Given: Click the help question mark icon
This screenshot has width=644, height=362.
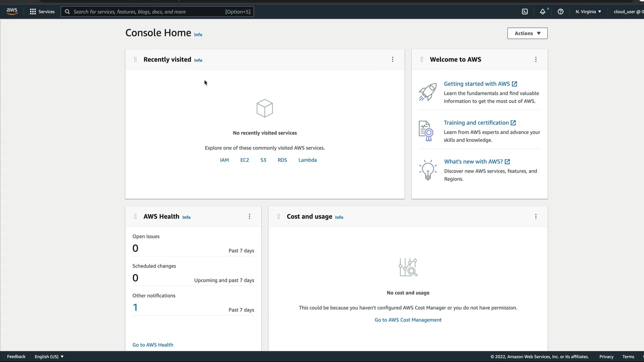Looking at the screenshot, I should pos(560,12).
